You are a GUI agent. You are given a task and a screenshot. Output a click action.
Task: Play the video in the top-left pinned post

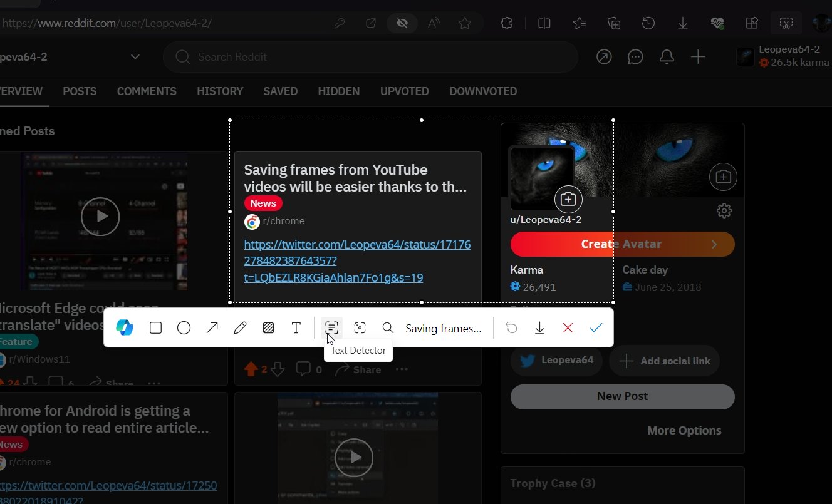point(100,217)
